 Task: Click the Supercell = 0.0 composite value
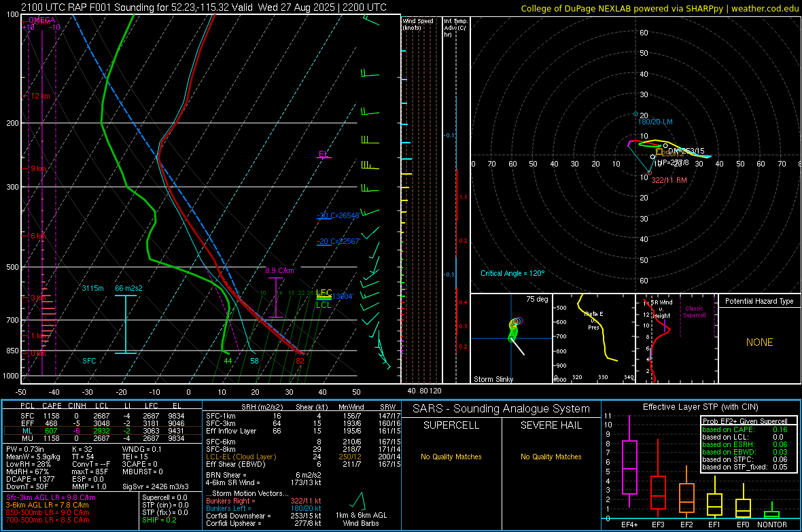(164, 498)
